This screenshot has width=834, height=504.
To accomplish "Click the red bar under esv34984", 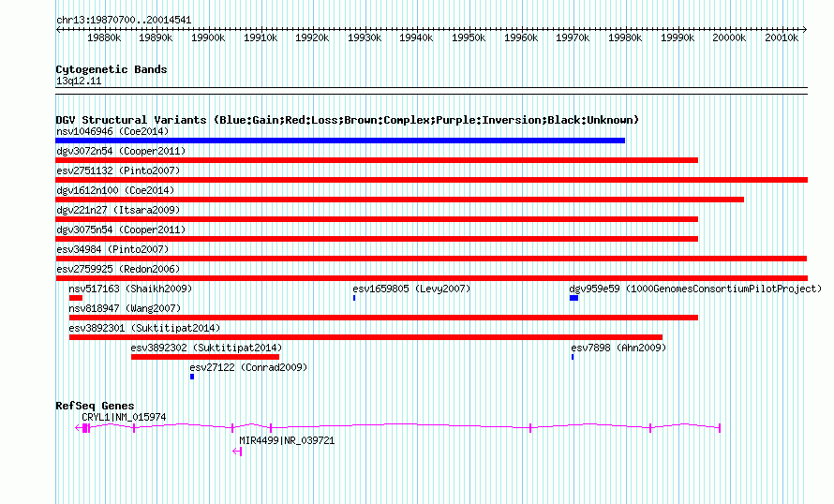I will tap(431, 259).
